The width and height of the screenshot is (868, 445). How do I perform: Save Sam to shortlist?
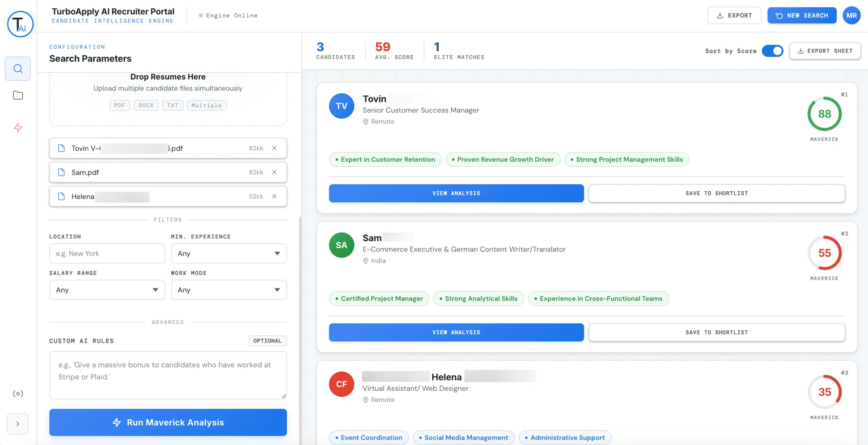(x=716, y=332)
